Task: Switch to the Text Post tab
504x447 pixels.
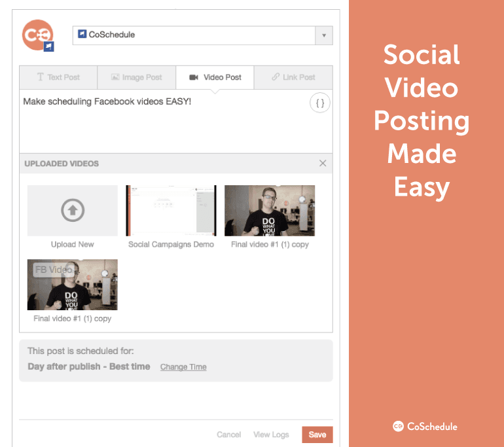Action: point(58,77)
